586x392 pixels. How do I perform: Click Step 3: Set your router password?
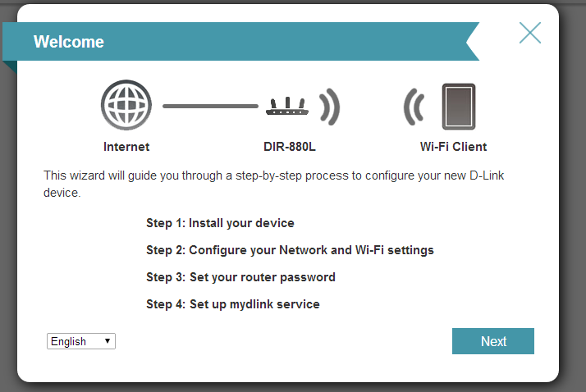pyautogui.click(x=240, y=277)
